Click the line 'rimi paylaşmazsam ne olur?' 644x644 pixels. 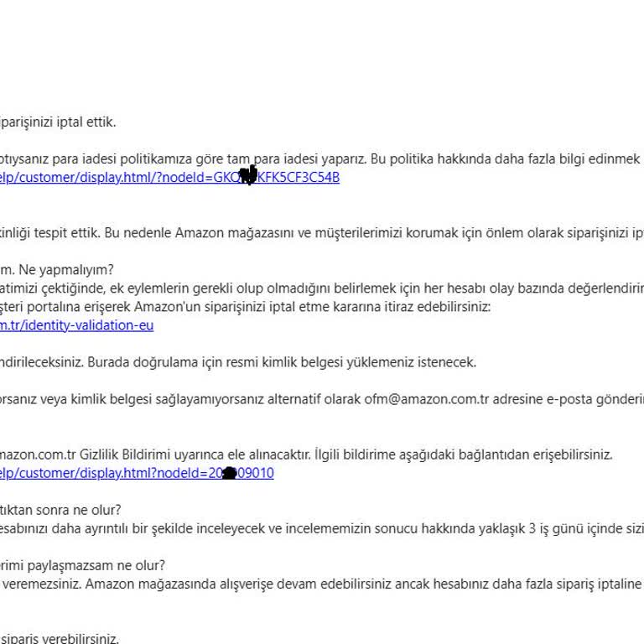tap(82, 565)
